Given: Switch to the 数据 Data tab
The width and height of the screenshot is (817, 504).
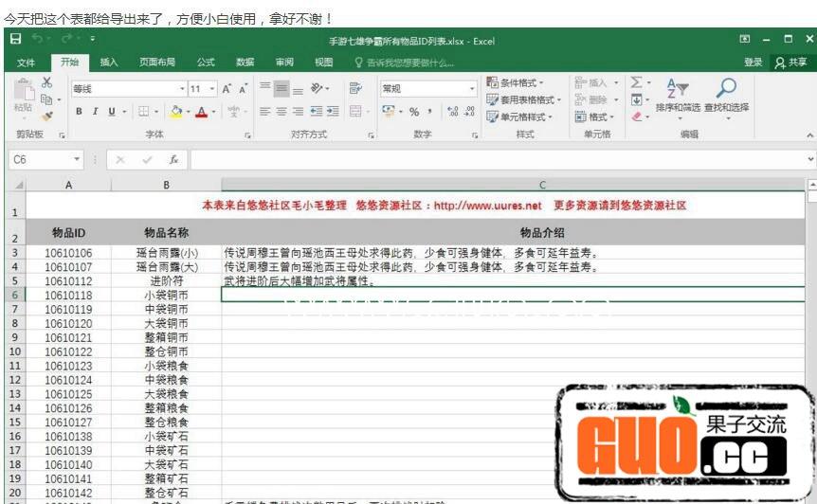Looking at the screenshot, I should click(x=245, y=62).
